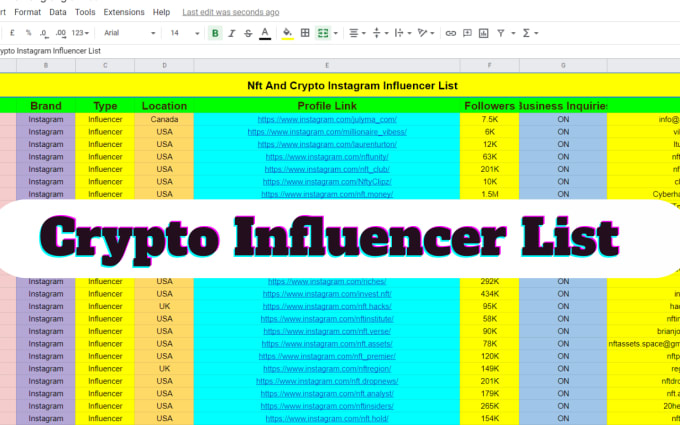The image size is (680, 425).
Task: Open the Format menu
Action: tap(27, 12)
